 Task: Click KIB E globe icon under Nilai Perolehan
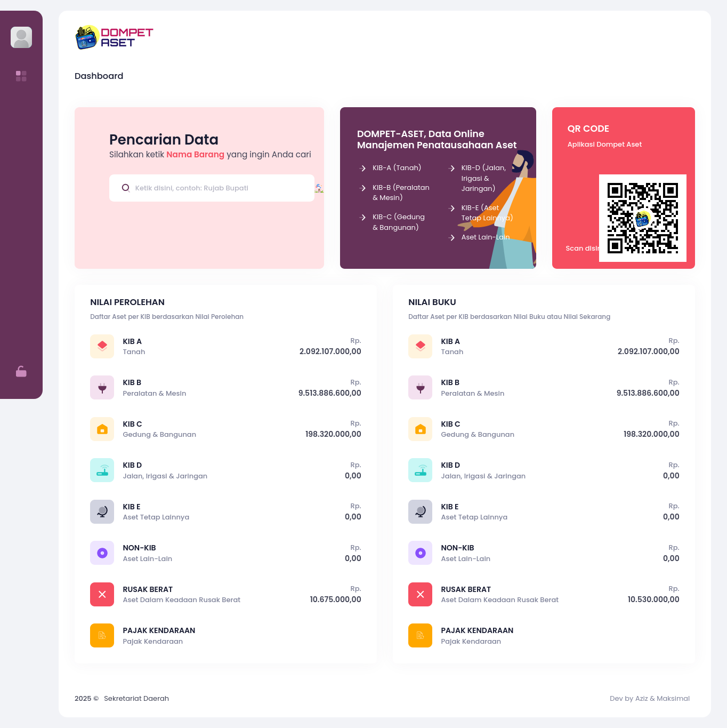(x=102, y=511)
